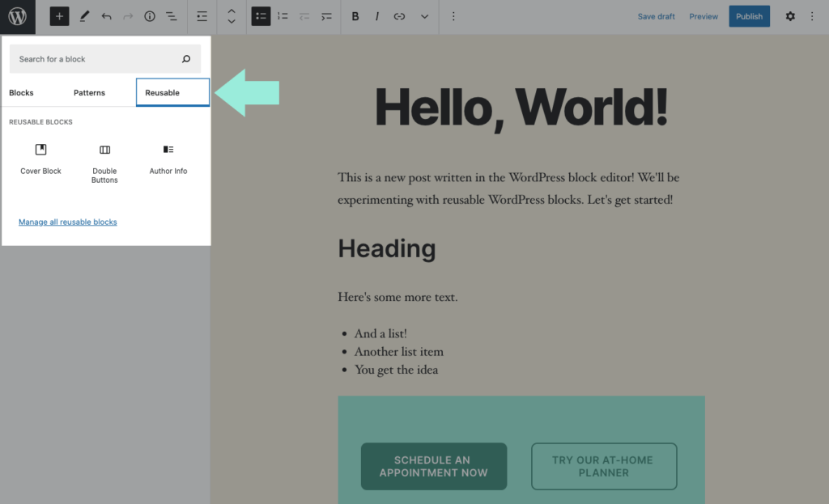Switch to the Blocks tab

22,93
